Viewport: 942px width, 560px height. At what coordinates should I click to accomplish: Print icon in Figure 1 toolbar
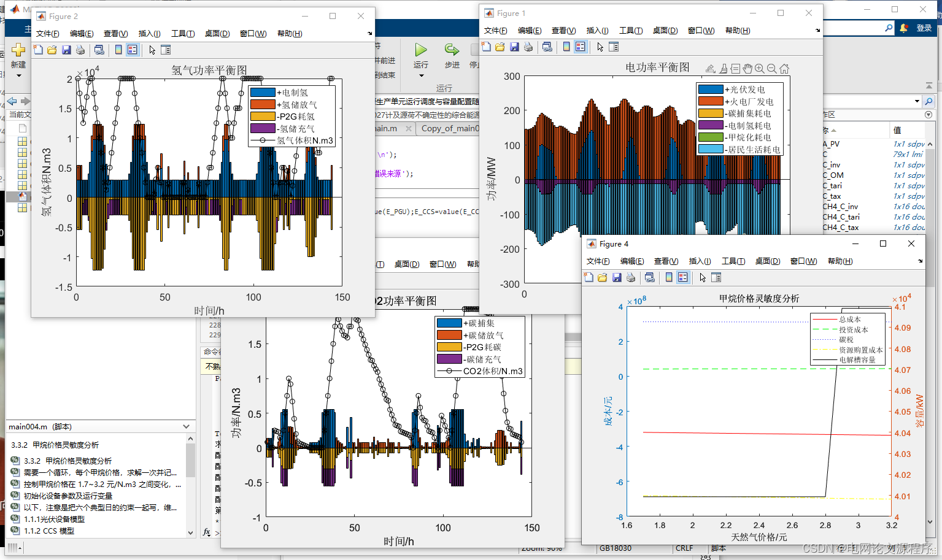point(528,47)
